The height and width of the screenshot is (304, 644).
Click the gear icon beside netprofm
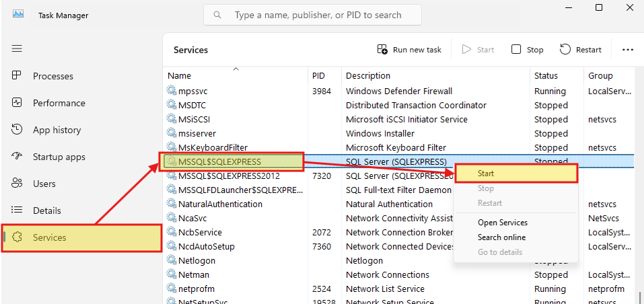tap(171, 289)
